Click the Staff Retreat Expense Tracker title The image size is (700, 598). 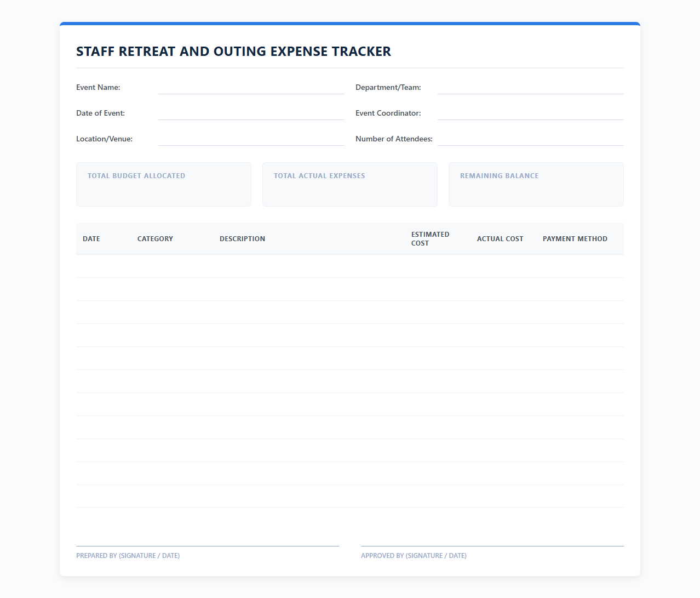click(233, 52)
